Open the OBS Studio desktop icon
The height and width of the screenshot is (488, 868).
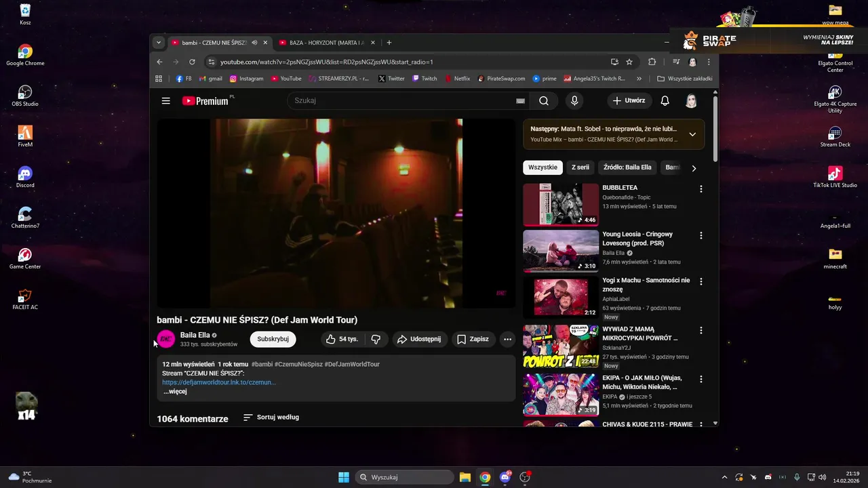25,96
